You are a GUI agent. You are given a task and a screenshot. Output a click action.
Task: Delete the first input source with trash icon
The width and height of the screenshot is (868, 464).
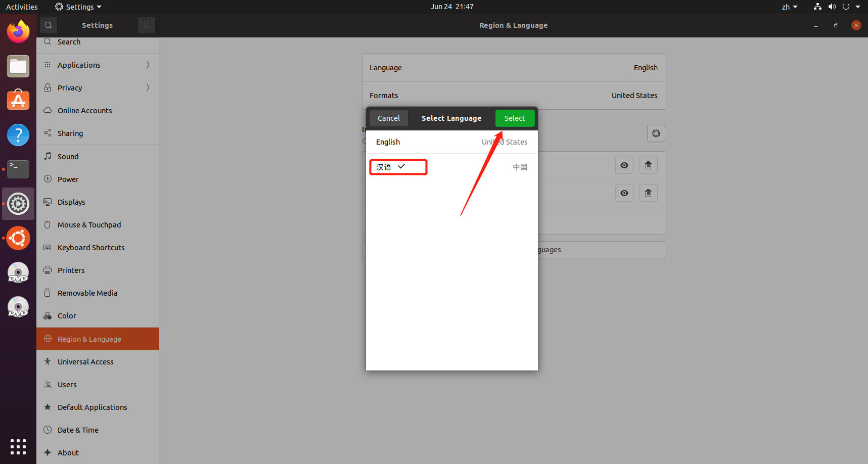pyautogui.click(x=648, y=165)
